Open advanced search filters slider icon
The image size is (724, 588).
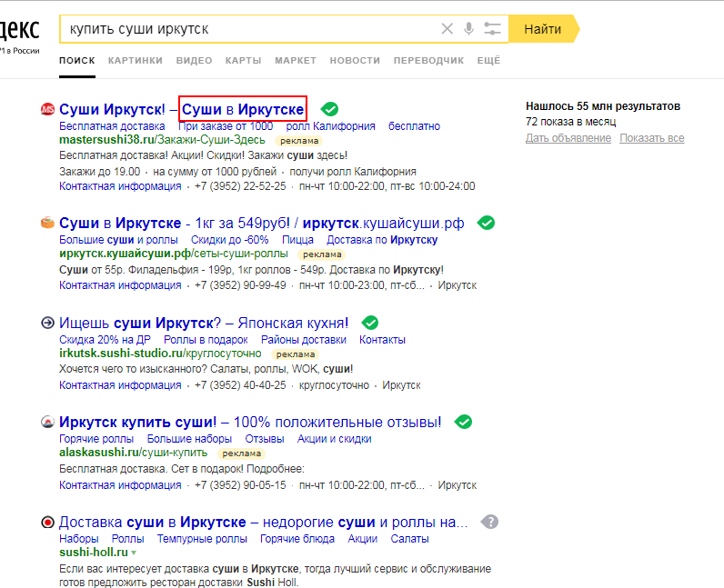492,28
